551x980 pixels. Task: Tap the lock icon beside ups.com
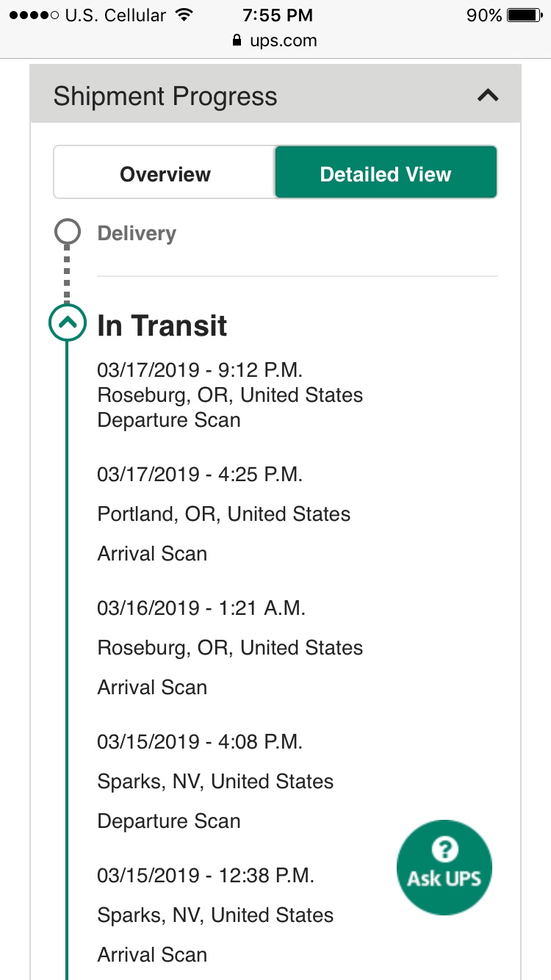237,40
